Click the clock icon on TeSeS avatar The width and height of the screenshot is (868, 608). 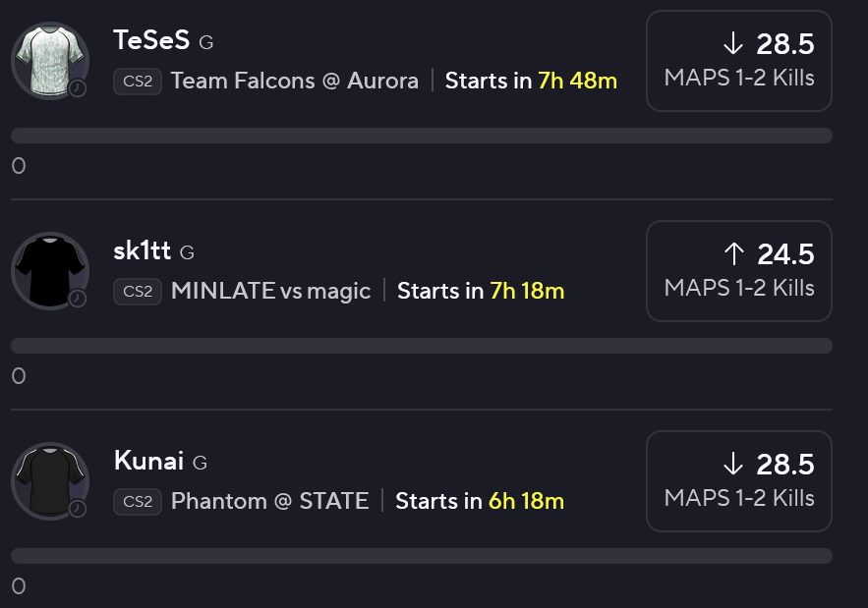point(78,88)
